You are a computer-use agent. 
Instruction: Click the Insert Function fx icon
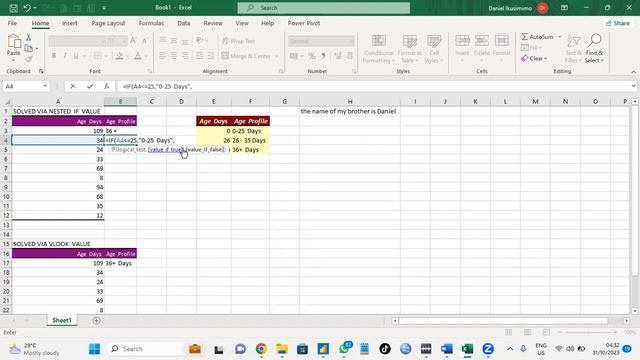coord(107,86)
